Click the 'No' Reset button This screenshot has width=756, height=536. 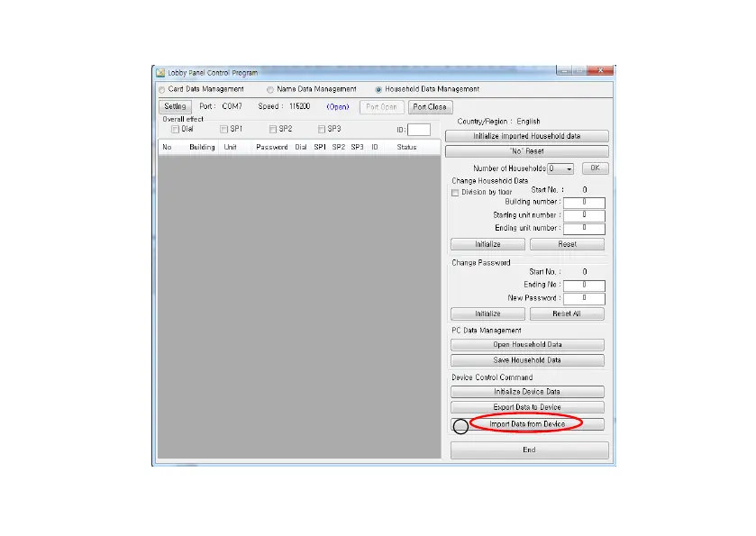click(527, 151)
